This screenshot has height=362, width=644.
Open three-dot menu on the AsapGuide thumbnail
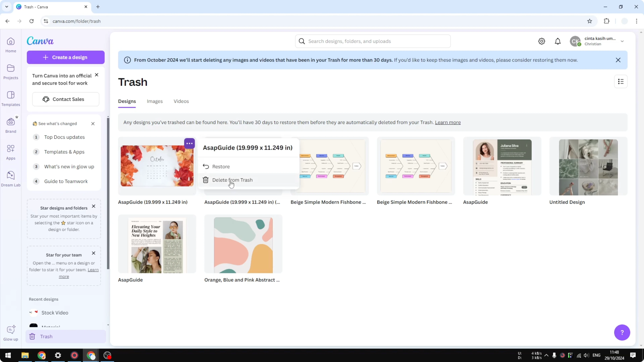click(x=190, y=143)
